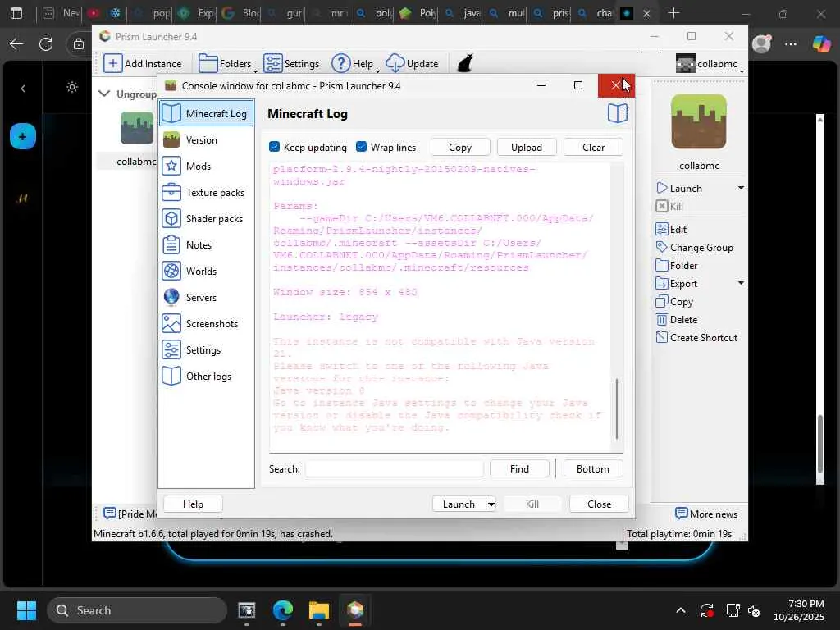Click the browser back arrow
This screenshot has width=840, height=630.
click(x=16, y=44)
